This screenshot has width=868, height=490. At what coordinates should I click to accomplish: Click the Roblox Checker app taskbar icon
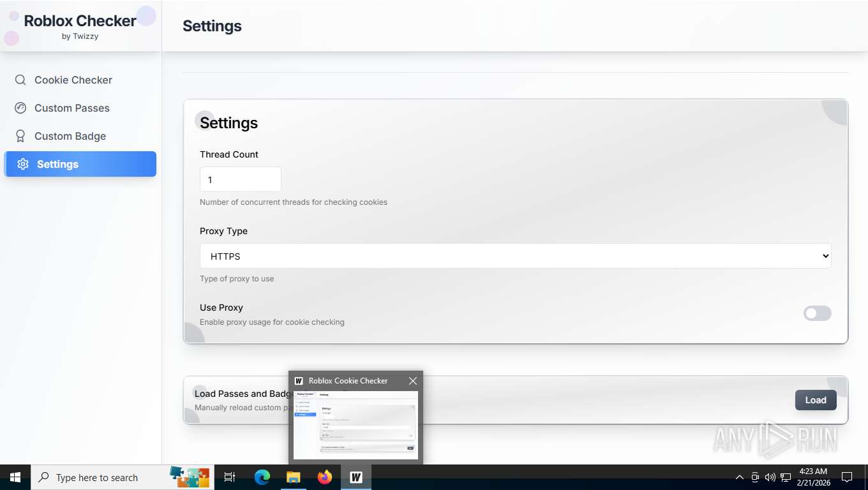356,477
